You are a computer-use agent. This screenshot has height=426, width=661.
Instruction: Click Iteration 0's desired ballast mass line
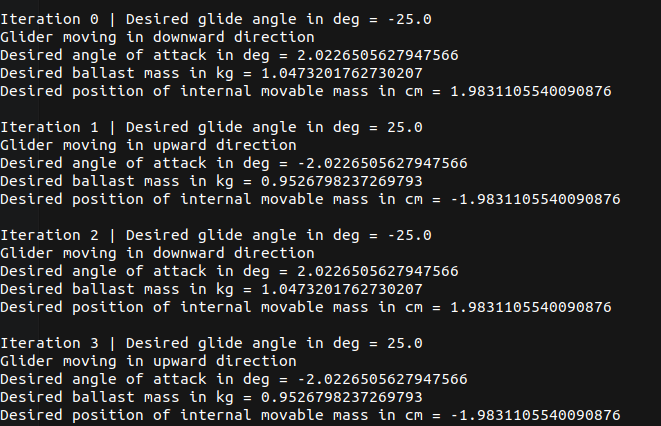pos(211,73)
